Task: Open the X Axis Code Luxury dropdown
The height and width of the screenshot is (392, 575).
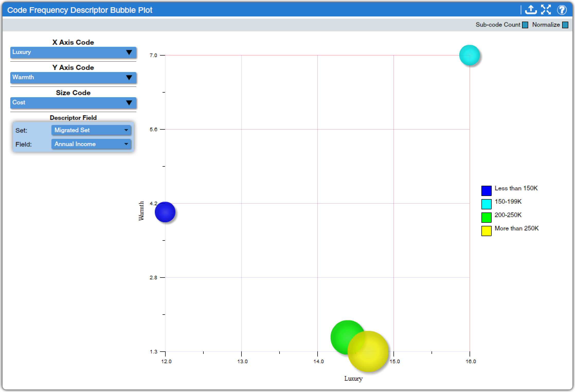Action: (73, 52)
